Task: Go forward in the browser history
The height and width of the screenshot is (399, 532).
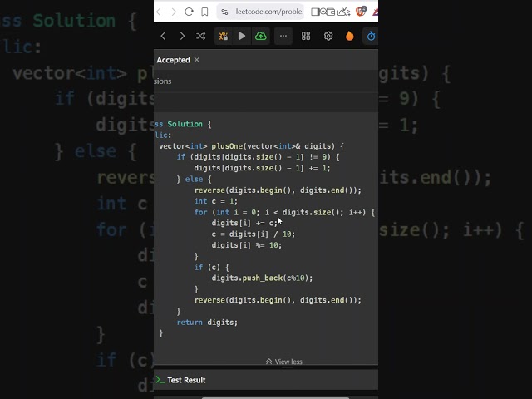Action: click(174, 12)
